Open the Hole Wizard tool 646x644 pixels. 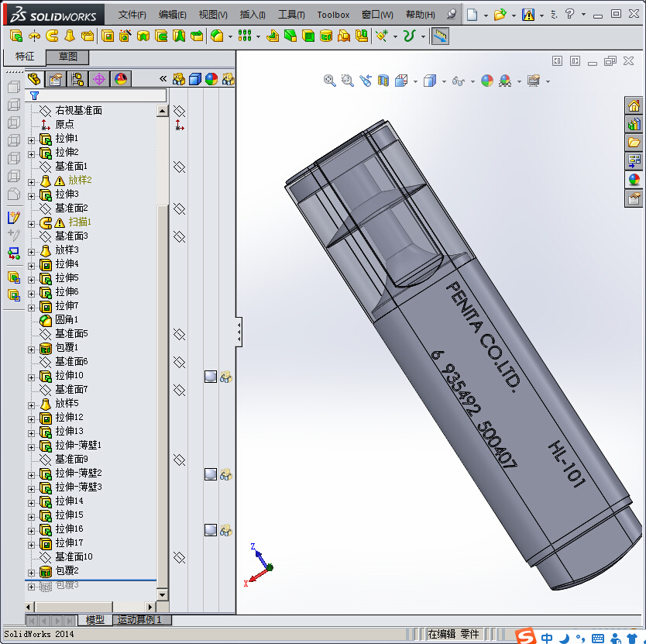[125, 36]
